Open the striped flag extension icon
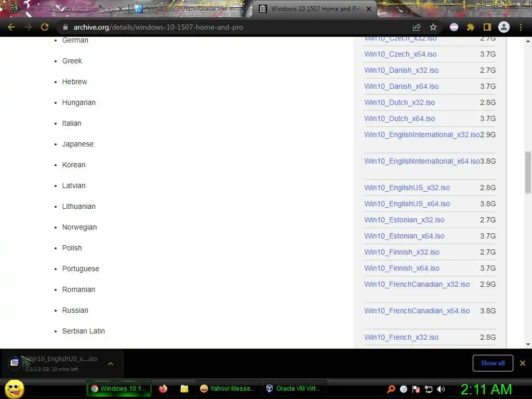532x399 pixels. (454, 27)
